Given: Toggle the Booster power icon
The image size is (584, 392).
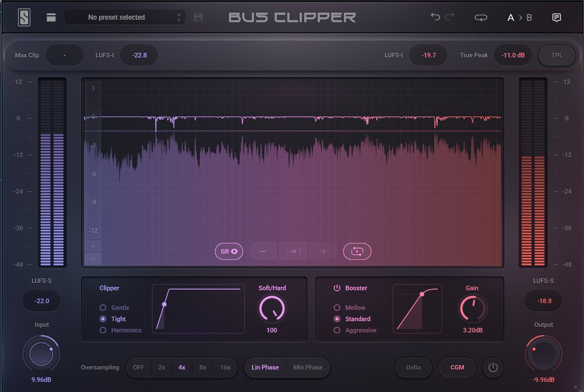Looking at the screenshot, I should tap(337, 288).
